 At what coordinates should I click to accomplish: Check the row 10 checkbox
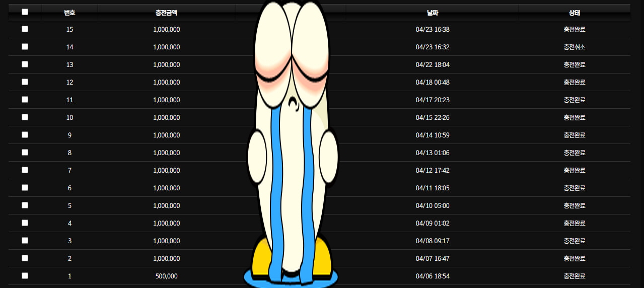pos(25,117)
